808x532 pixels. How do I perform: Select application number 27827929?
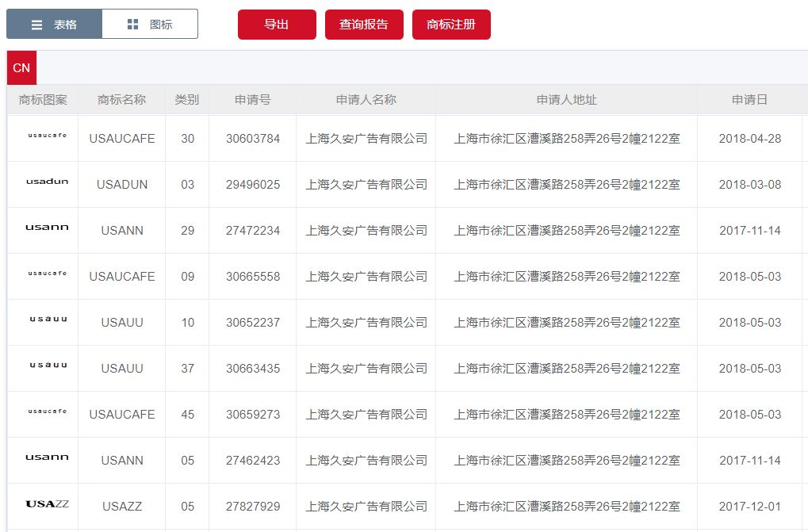[253, 507]
